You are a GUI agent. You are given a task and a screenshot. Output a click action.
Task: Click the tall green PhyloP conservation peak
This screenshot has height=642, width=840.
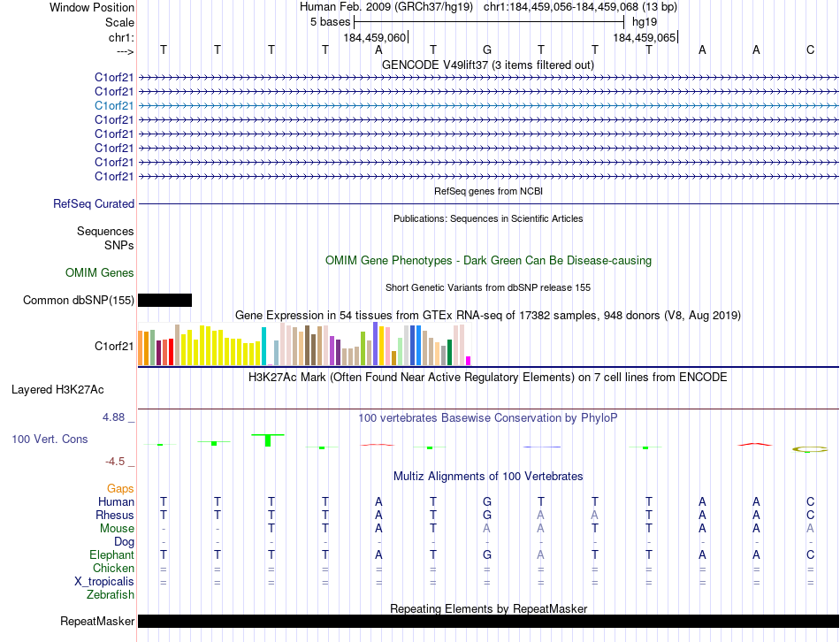point(268,440)
